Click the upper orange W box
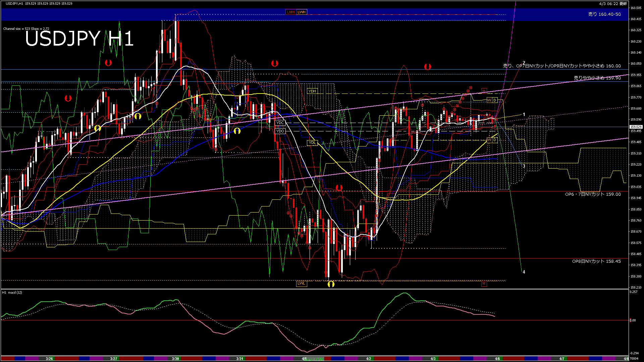 pos(489,100)
